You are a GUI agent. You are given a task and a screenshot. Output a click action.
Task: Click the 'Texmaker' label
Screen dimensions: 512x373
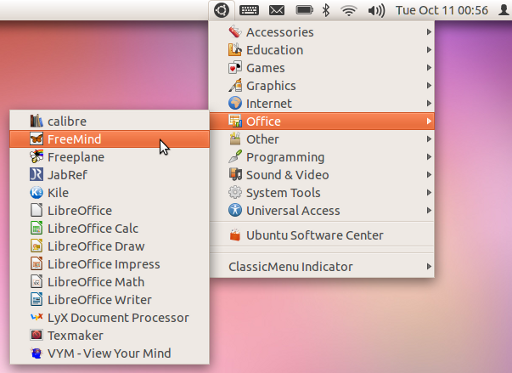click(x=75, y=335)
